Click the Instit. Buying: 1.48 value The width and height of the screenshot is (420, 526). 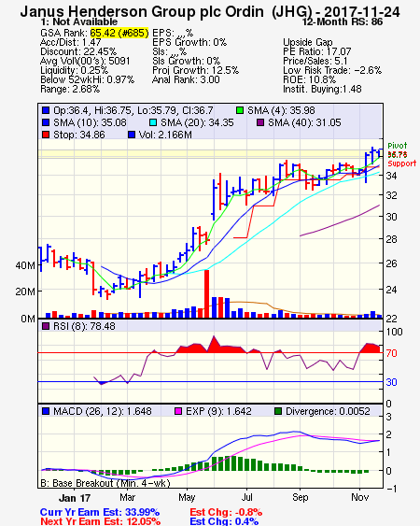[x=322, y=90]
